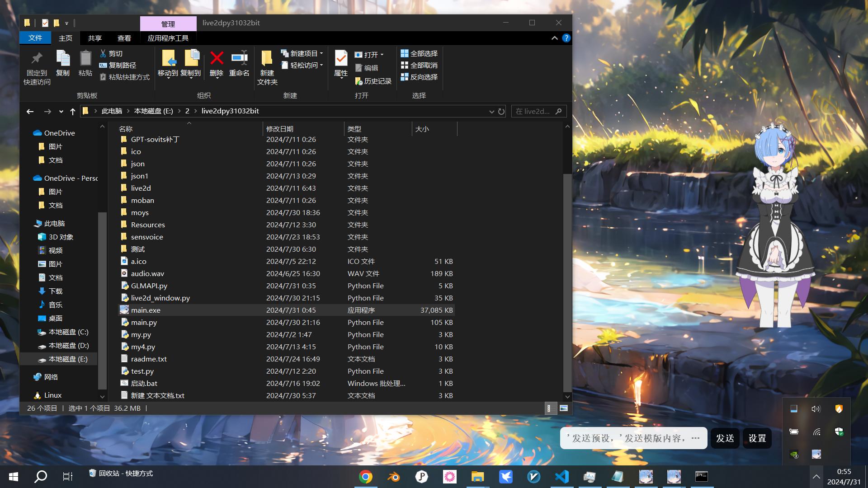Select the GPT-sovits补丁 folder
Image resolution: width=868 pixels, height=488 pixels.
click(287, 140)
